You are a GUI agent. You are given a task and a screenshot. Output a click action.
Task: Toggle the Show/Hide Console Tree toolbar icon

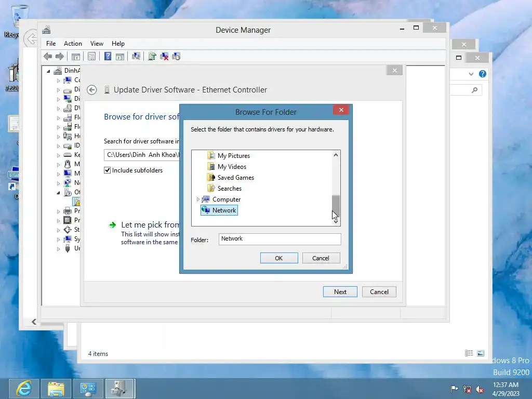(76, 56)
